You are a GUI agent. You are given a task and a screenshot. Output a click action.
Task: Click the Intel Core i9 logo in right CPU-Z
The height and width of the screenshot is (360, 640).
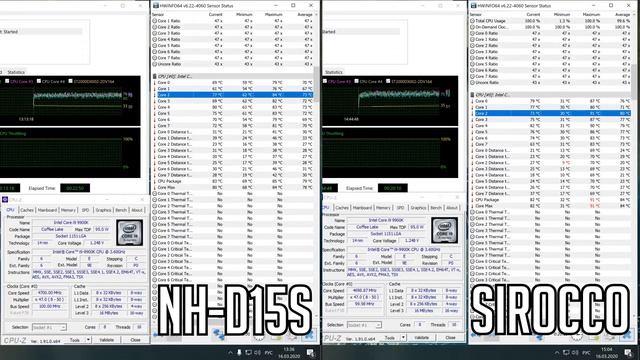pyautogui.click(x=444, y=230)
